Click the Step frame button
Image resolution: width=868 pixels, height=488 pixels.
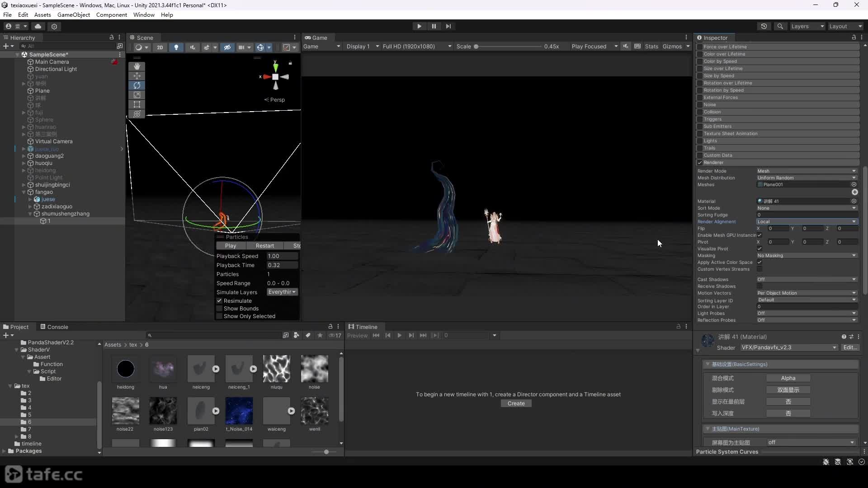click(448, 26)
